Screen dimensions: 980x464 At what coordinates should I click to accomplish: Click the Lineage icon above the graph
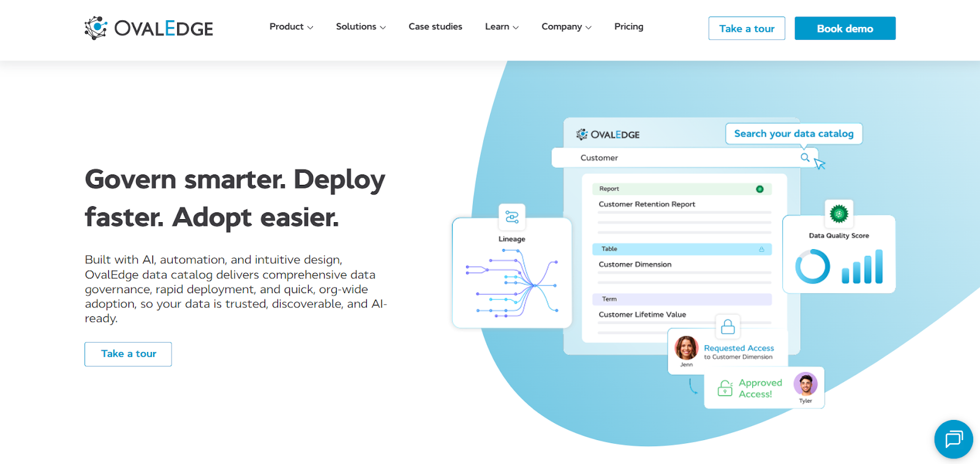pyautogui.click(x=512, y=217)
